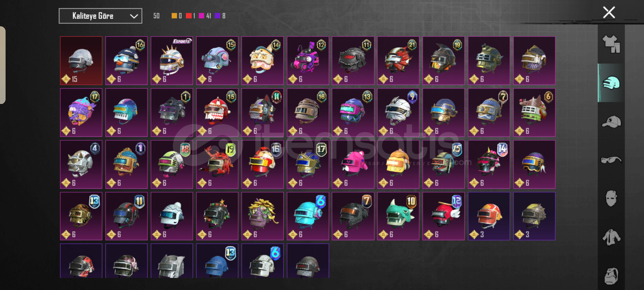Viewport: 644px width, 290px height.
Task: Select the helmet category in sidebar
Action: tap(611, 83)
